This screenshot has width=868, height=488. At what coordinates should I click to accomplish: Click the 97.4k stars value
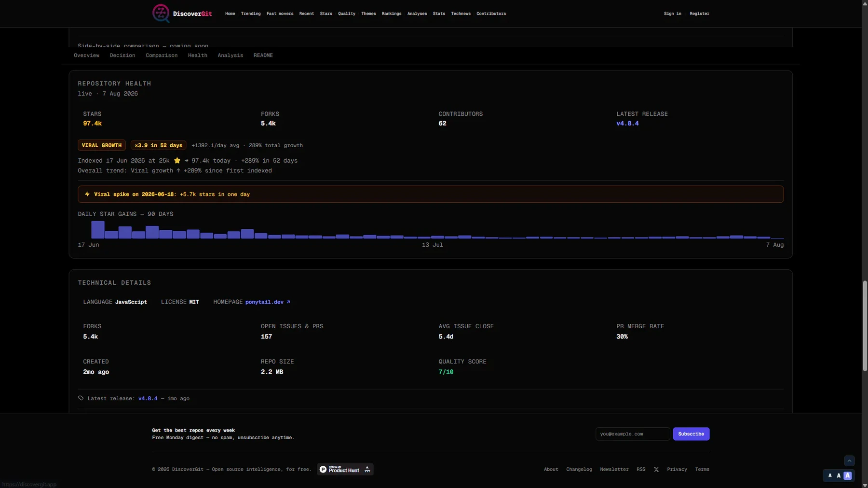pyautogui.click(x=92, y=124)
